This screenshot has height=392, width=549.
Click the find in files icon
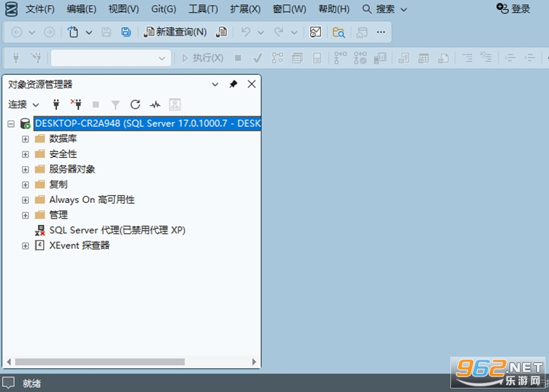pyautogui.click(x=338, y=32)
